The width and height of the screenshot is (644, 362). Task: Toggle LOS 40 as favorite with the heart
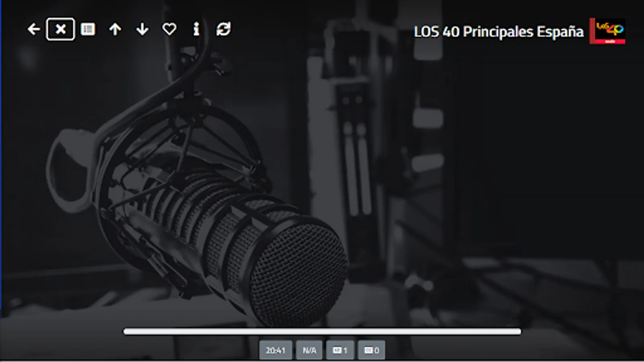coord(169,29)
